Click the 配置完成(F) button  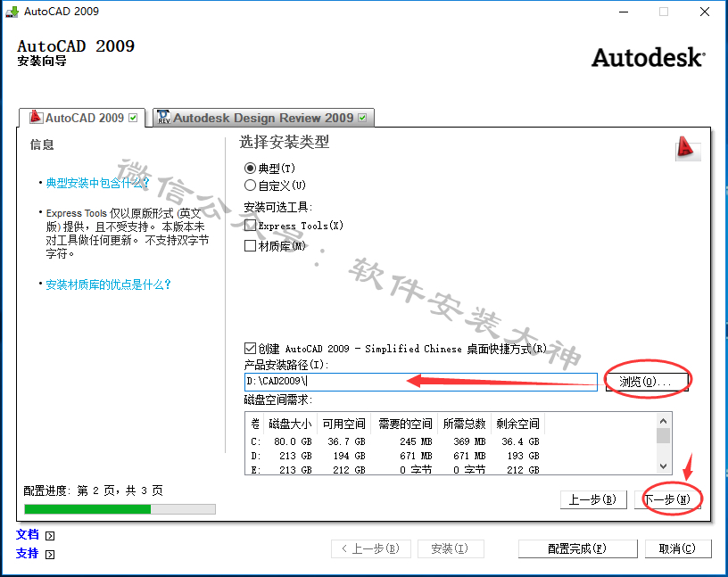577,548
